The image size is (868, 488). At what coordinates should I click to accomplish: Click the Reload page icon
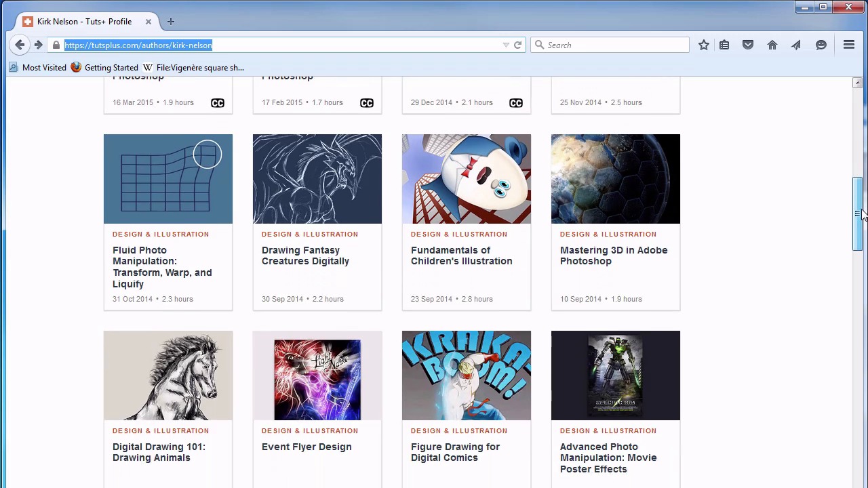[x=517, y=45]
